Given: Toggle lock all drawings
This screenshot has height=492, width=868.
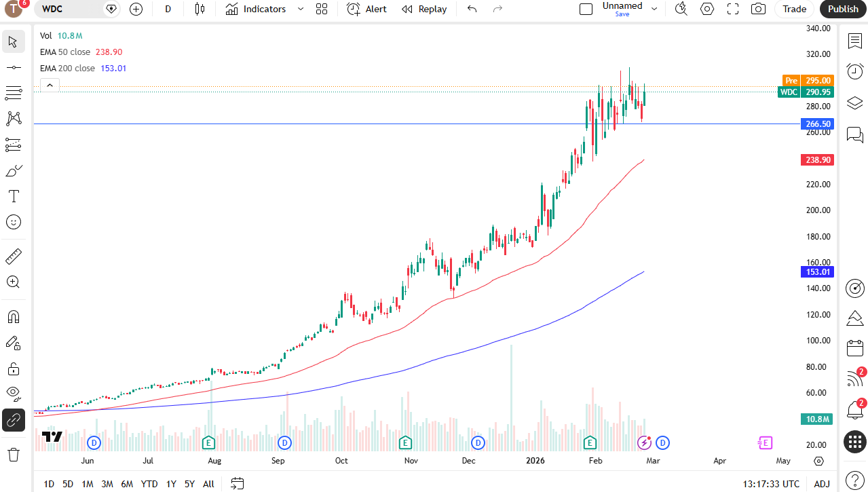Looking at the screenshot, I should coord(14,368).
